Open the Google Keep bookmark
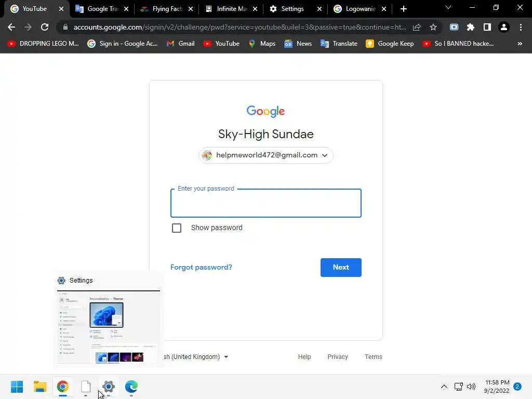The width and height of the screenshot is (532, 399). (x=390, y=44)
